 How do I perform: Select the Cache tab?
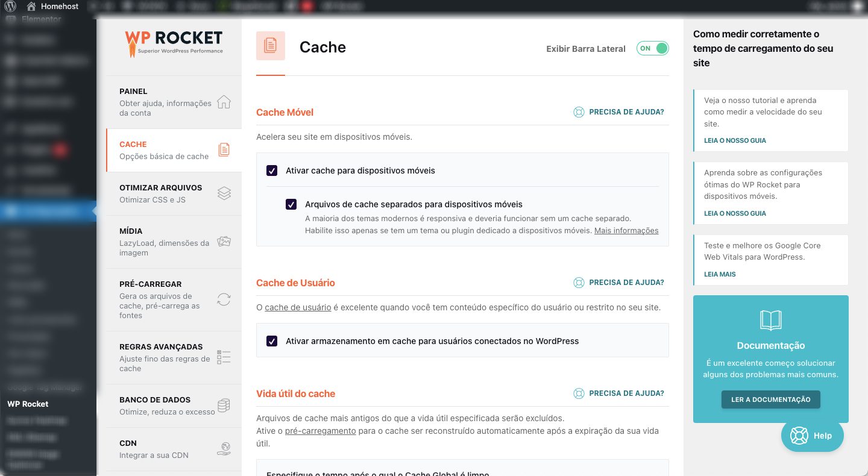[174, 150]
